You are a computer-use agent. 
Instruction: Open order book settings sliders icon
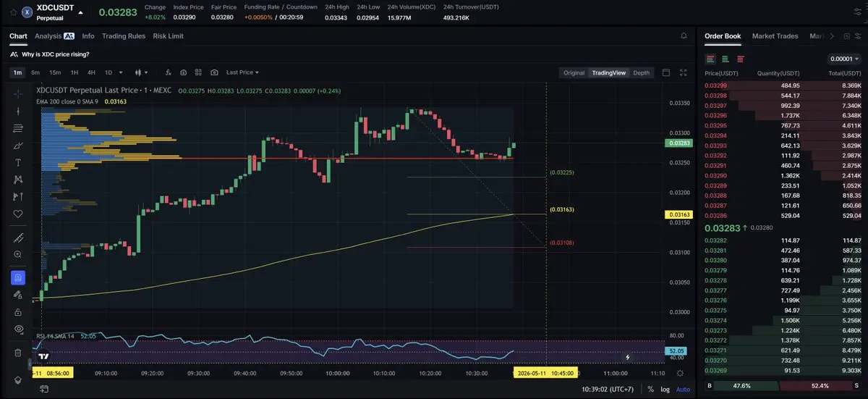click(x=859, y=35)
